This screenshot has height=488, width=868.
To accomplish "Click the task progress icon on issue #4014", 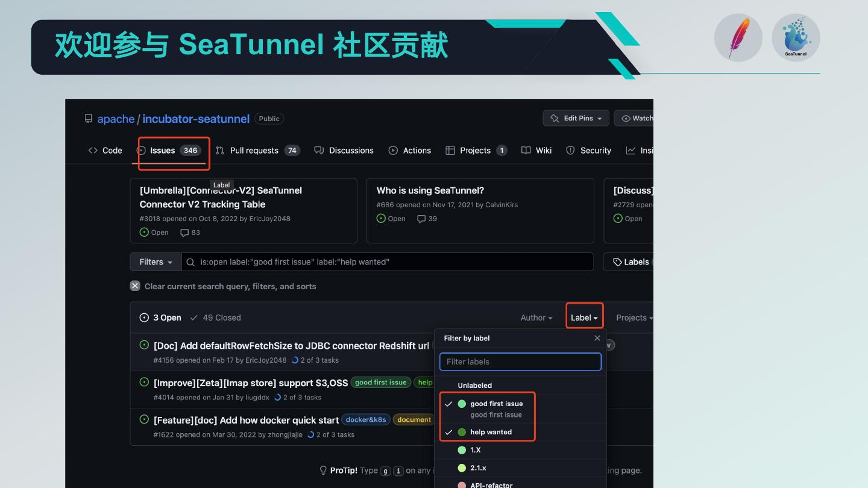I will (x=277, y=398).
